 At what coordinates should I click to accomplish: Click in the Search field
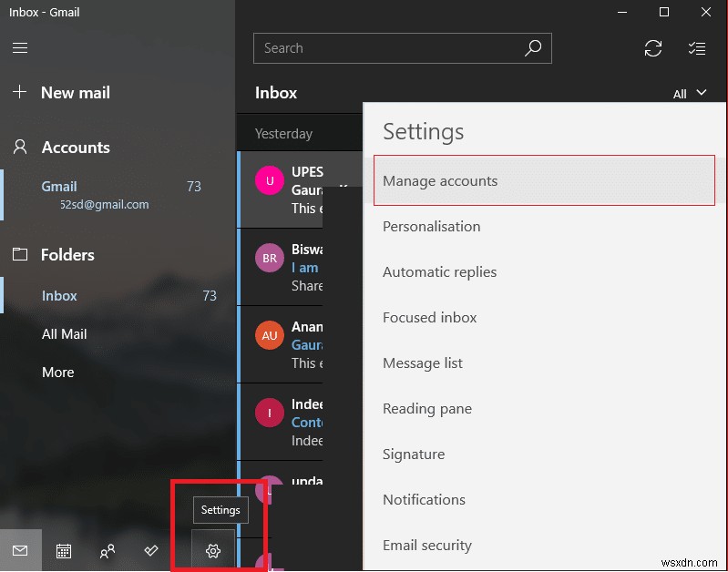coord(402,48)
